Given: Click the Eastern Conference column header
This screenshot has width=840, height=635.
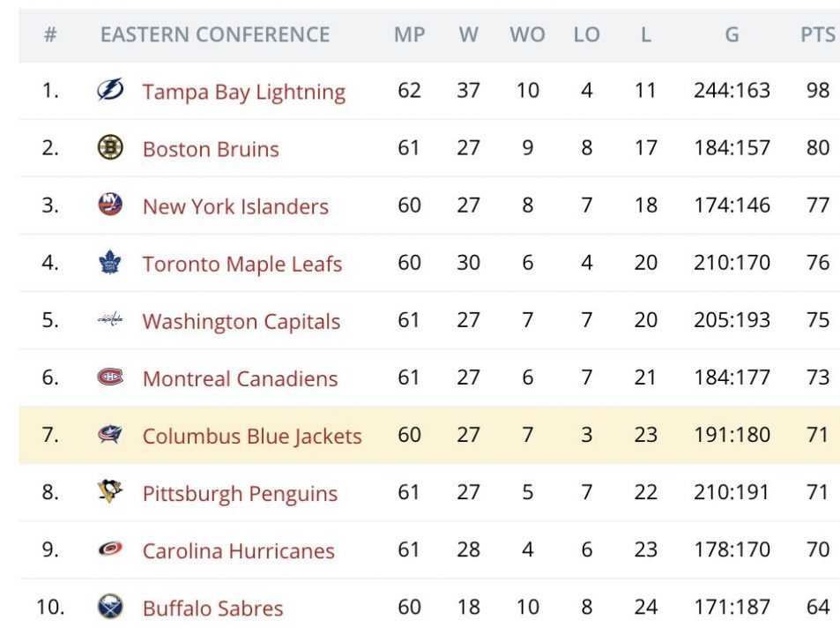Looking at the screenshot, I should (215, 35).
